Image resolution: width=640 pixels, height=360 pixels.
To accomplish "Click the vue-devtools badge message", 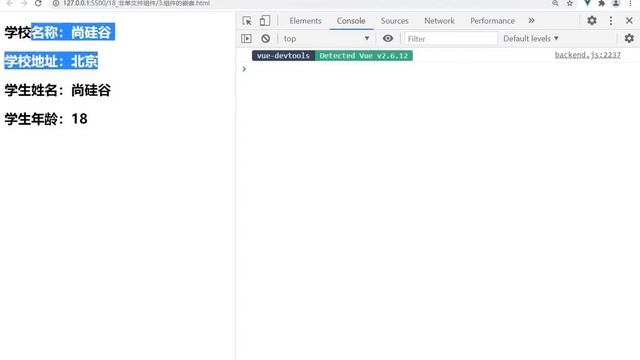I will coord(283,56).
